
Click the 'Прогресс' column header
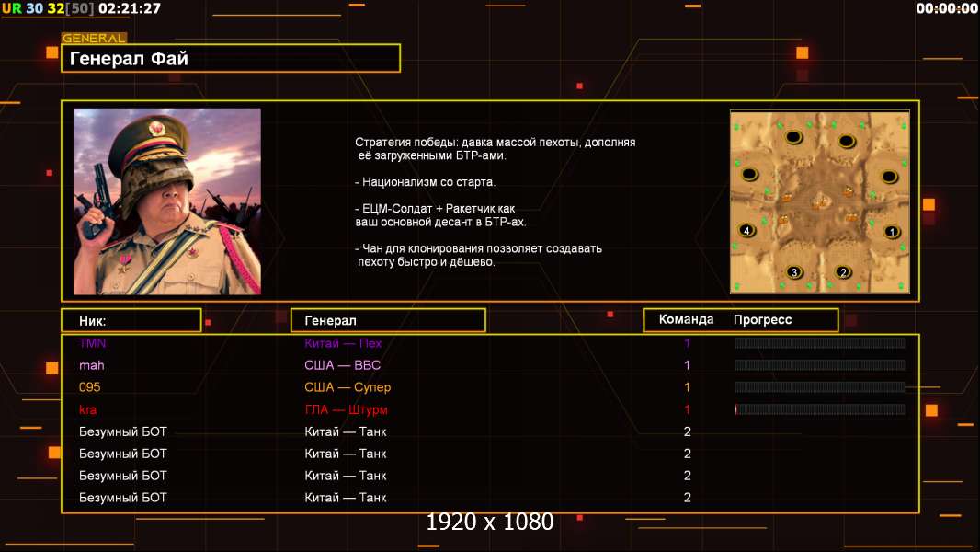(762, 319)
